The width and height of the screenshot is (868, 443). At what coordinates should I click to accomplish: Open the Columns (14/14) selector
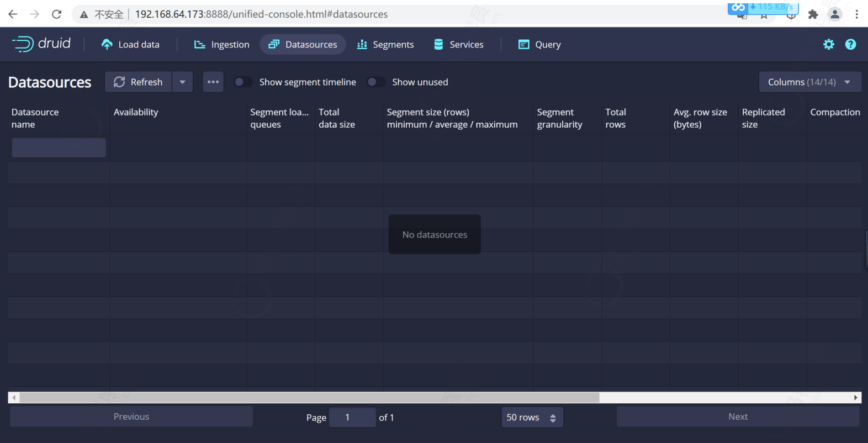(810, 82)
